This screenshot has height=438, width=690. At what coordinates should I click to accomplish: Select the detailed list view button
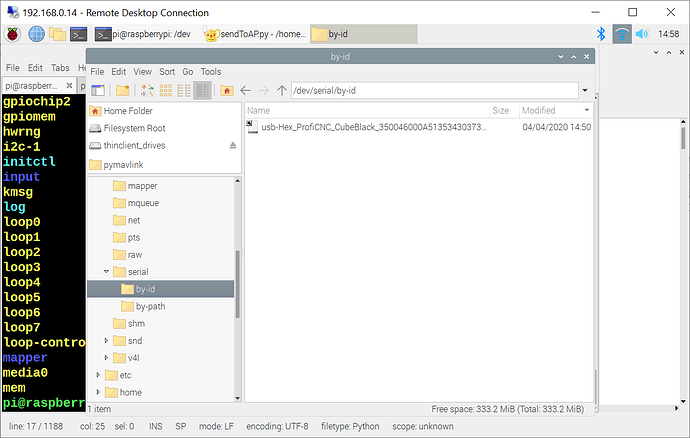tap(202, 91)
